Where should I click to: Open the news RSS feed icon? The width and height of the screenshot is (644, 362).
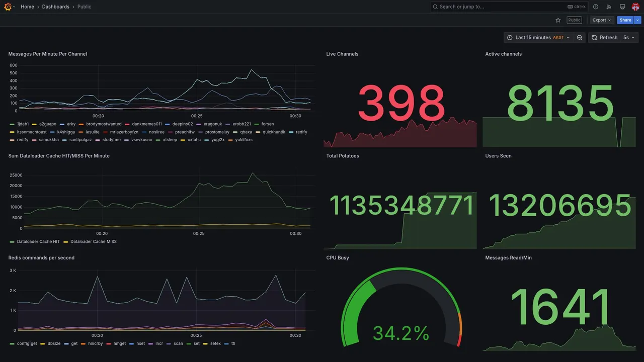[609, 7]
